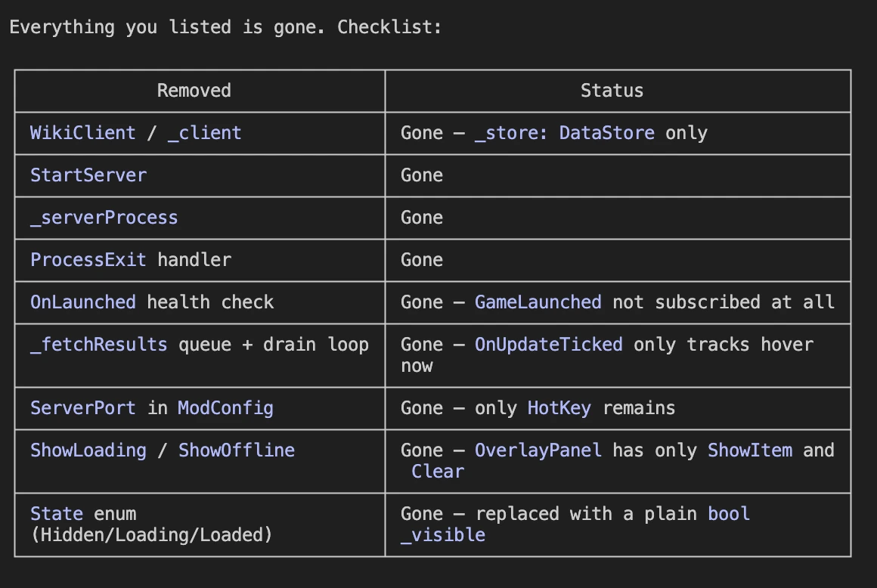
Task: Click the ShowOffline code token
Action: click(x=237, y=450)
